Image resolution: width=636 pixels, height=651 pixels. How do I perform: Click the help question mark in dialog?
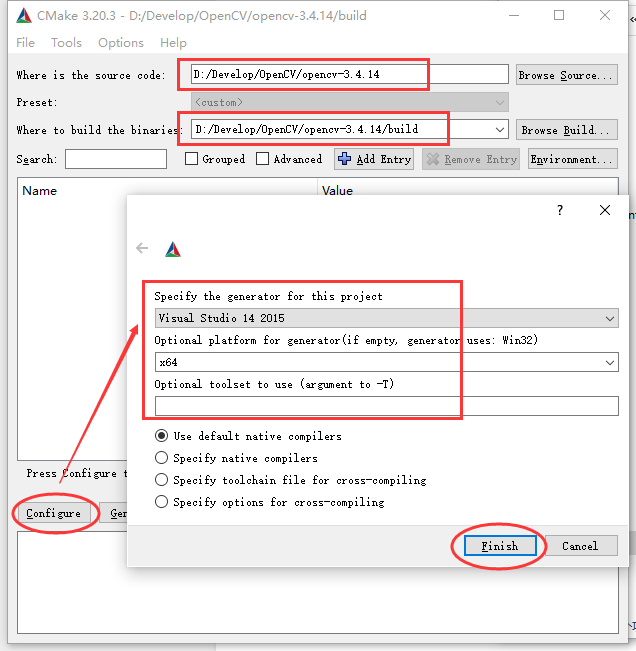click(560, 210)
